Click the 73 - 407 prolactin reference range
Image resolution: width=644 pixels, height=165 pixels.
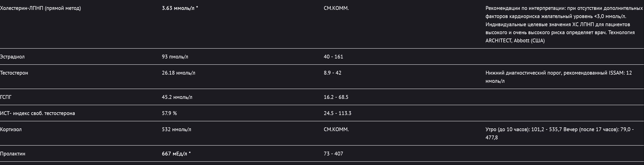(x=334, y=154)
